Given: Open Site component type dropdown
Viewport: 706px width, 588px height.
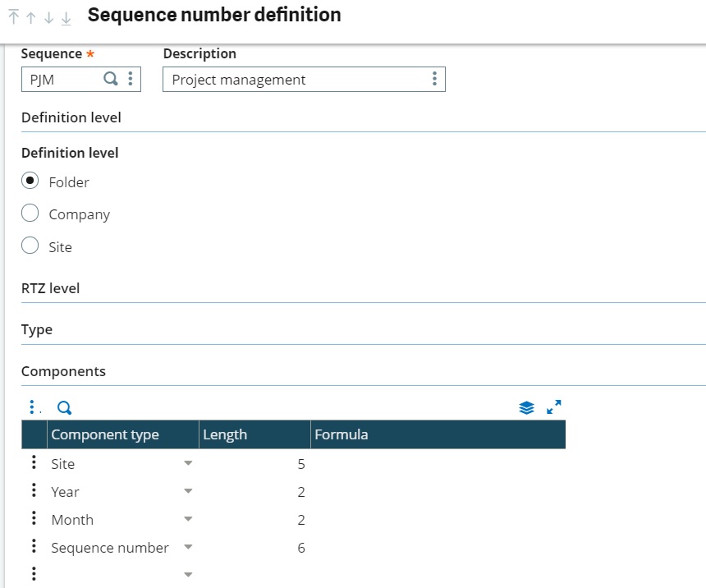Looking at the screenshot, I should [188, 463].
